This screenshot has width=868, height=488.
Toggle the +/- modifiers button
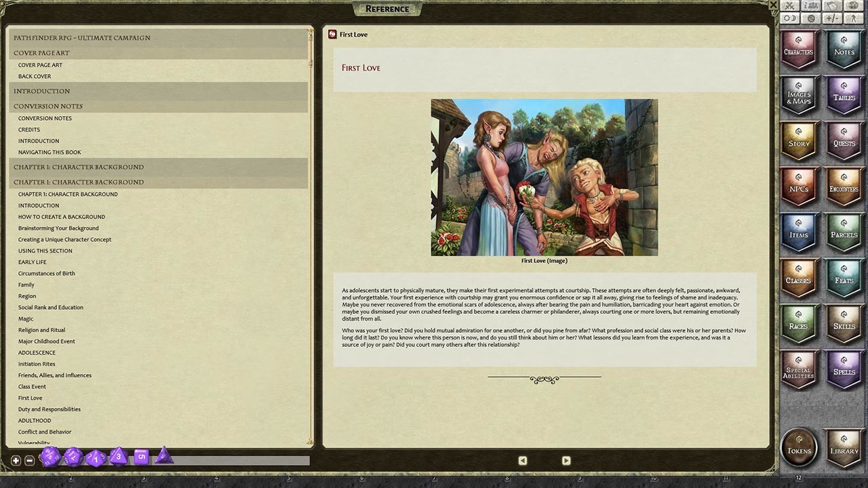pos(832,18)
